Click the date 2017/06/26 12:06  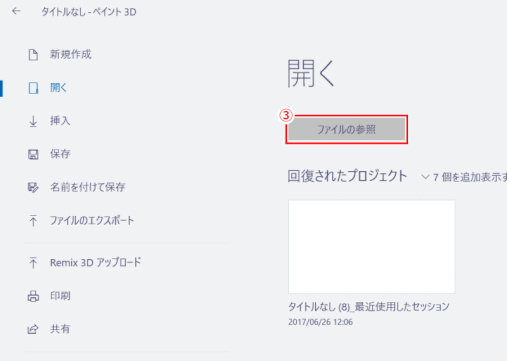320,322
